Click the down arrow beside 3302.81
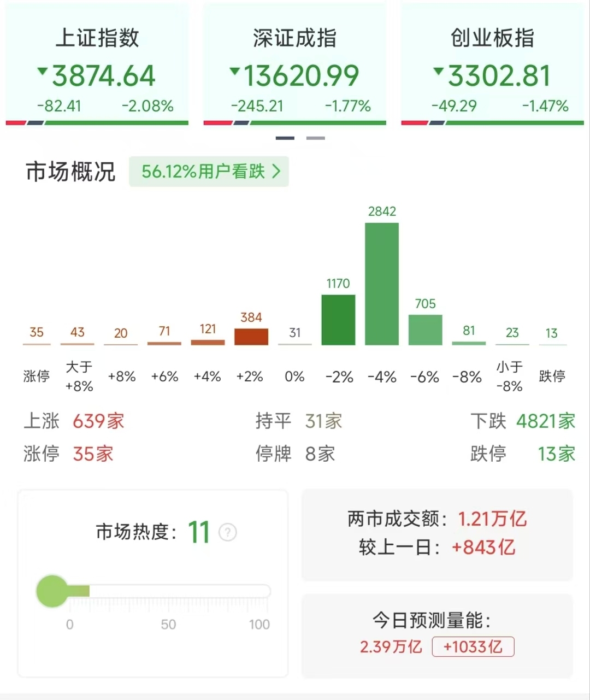This screenshot has width=590, height=700. (x=438, y=71)
